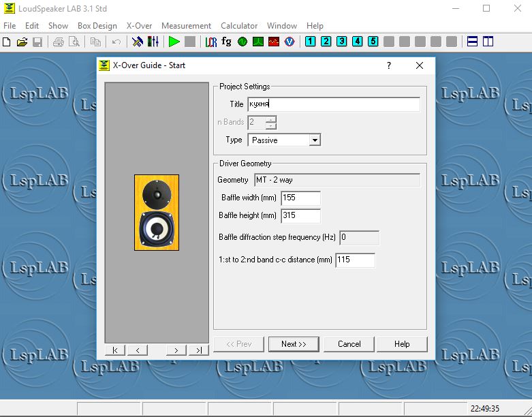Open the Show menu
This screenshot has width=532, height=417.
[58, 26]
